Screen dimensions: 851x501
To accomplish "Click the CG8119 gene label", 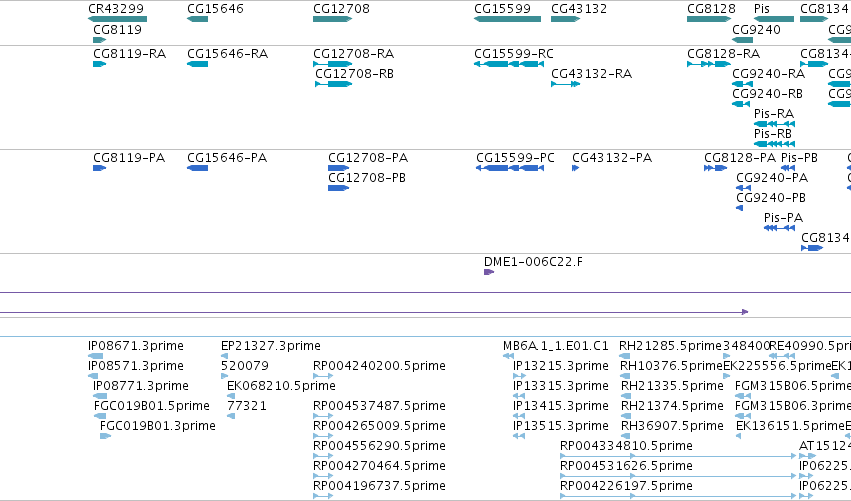I will 117,29.
